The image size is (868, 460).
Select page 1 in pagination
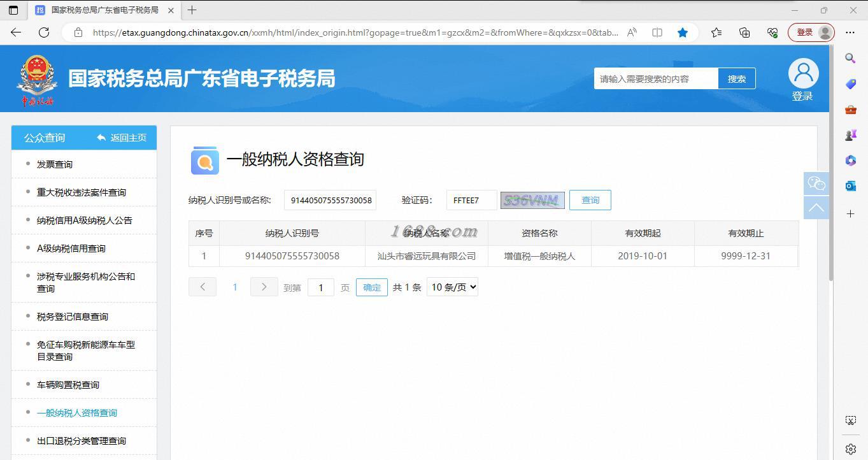coord(235,287)
